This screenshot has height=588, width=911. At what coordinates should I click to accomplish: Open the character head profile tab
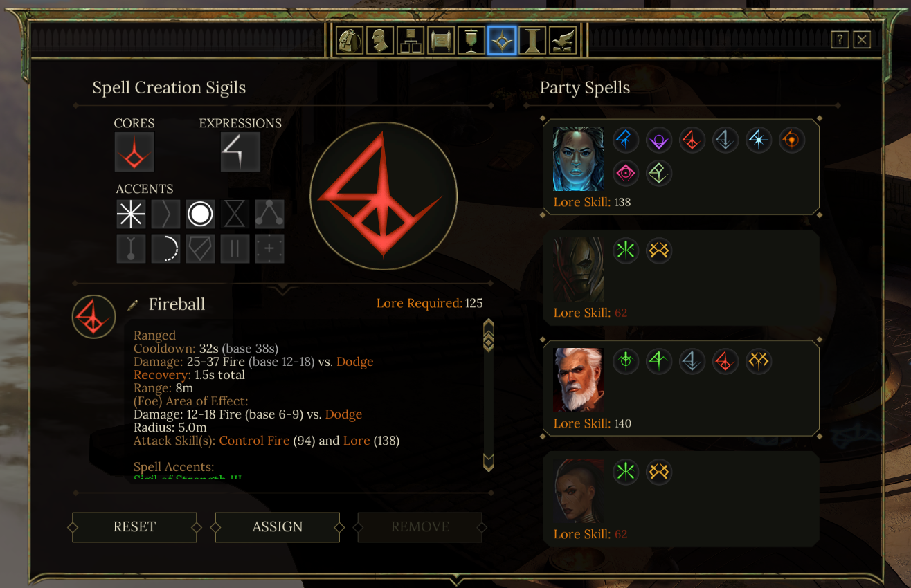[380, 41]
